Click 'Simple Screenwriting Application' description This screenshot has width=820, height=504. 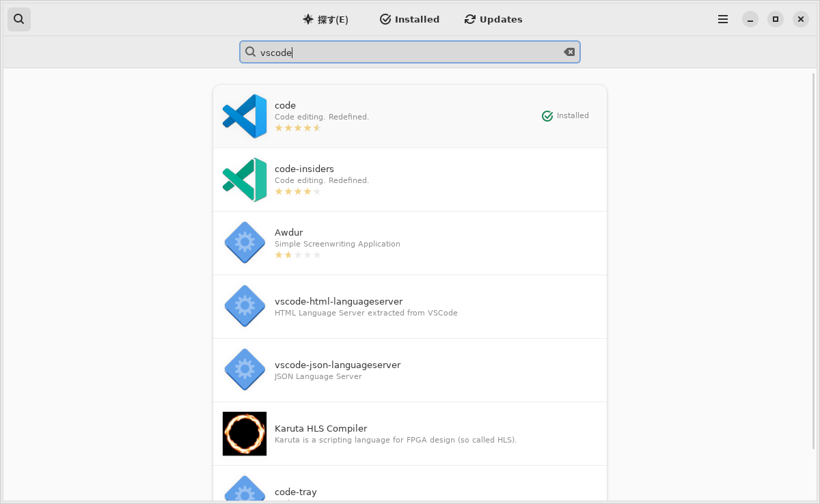point(338,244)
